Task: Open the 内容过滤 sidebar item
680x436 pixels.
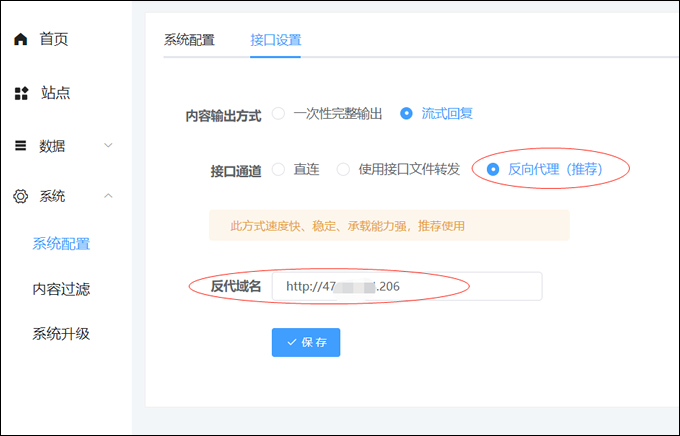Action: click(61, 289)
